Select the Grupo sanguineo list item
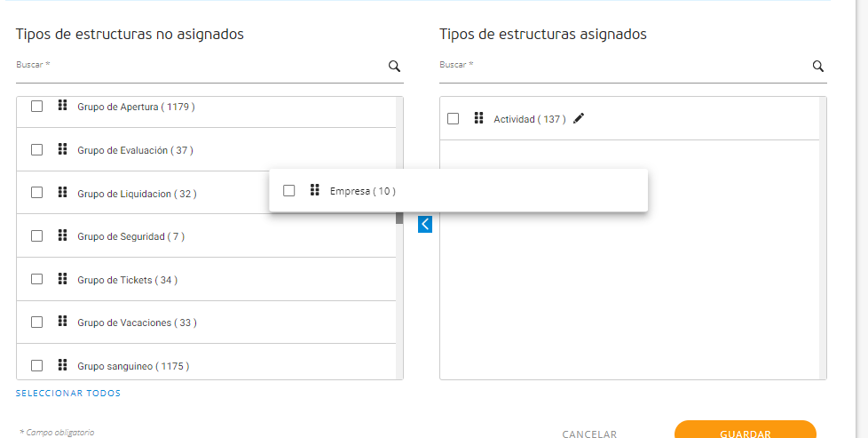 point(133,365)
